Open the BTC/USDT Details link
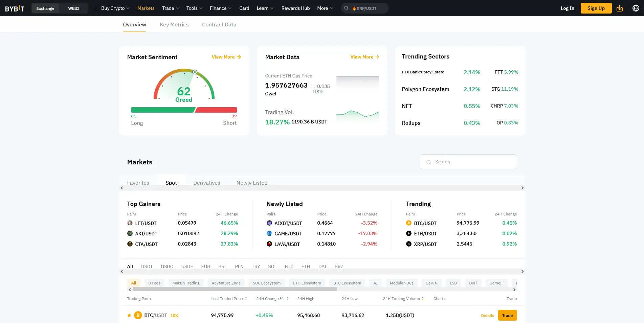Screen dimensions: 644x323 487,316
